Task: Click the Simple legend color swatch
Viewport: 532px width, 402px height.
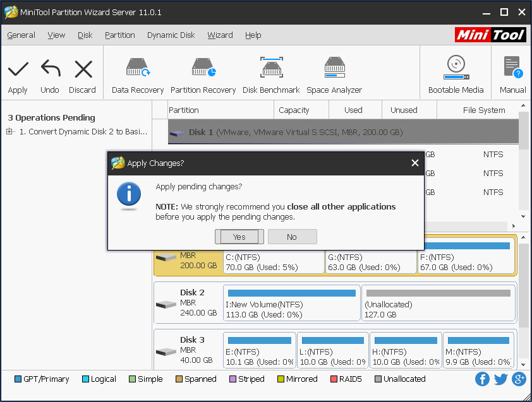Action: (x=132, y=379)
